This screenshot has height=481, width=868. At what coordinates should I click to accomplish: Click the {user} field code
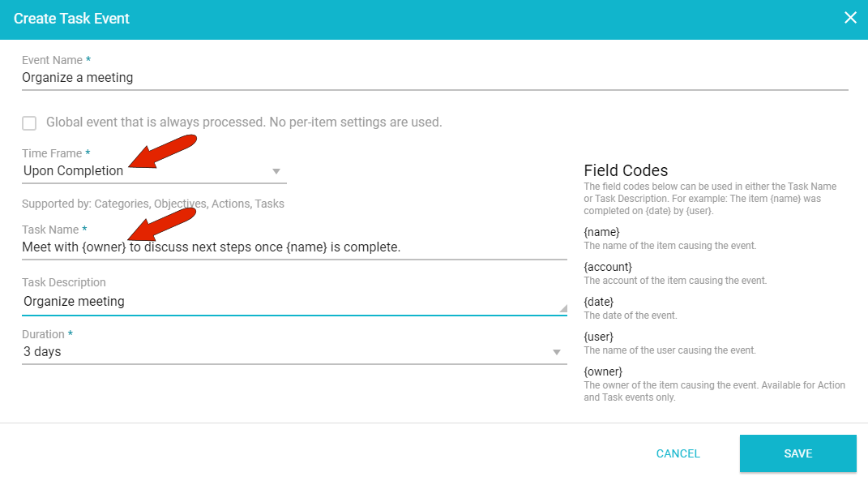click(x=599, y=337)
